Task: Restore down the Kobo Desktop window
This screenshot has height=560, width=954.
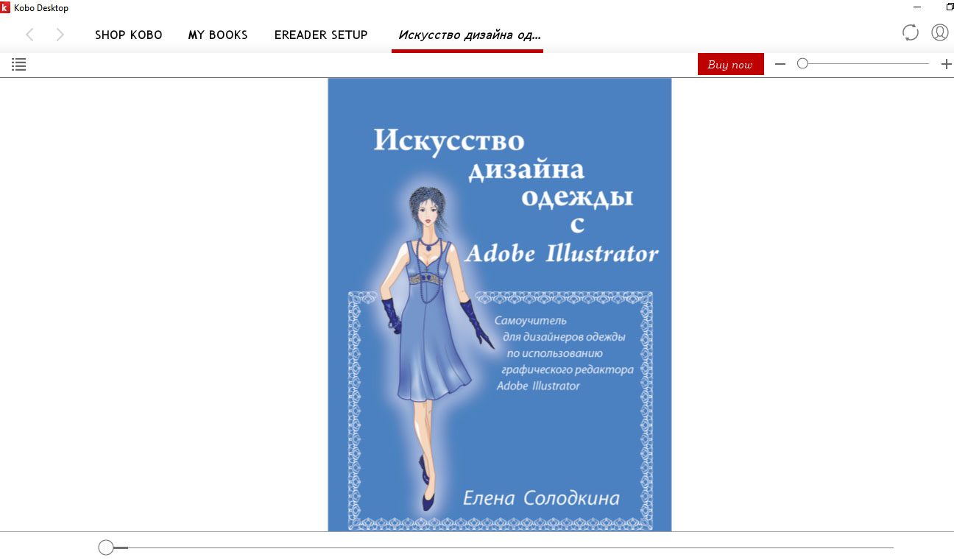Action: (949, 7)
